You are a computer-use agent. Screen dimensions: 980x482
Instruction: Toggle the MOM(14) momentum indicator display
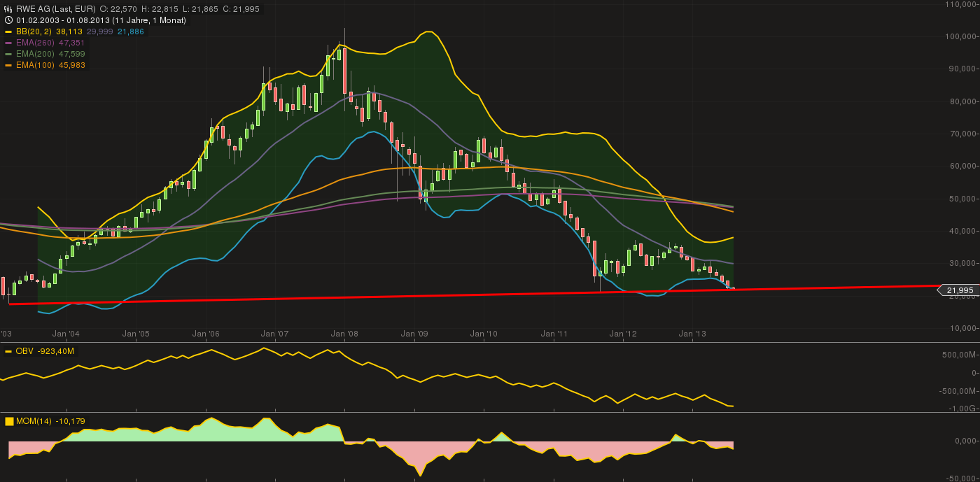point(32,420)
